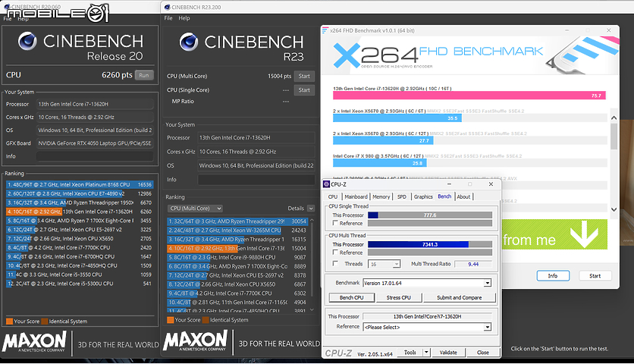Click the Start button in x264 benchmark
This screenshot has width=634, height=364.
(x=595, y=276)
